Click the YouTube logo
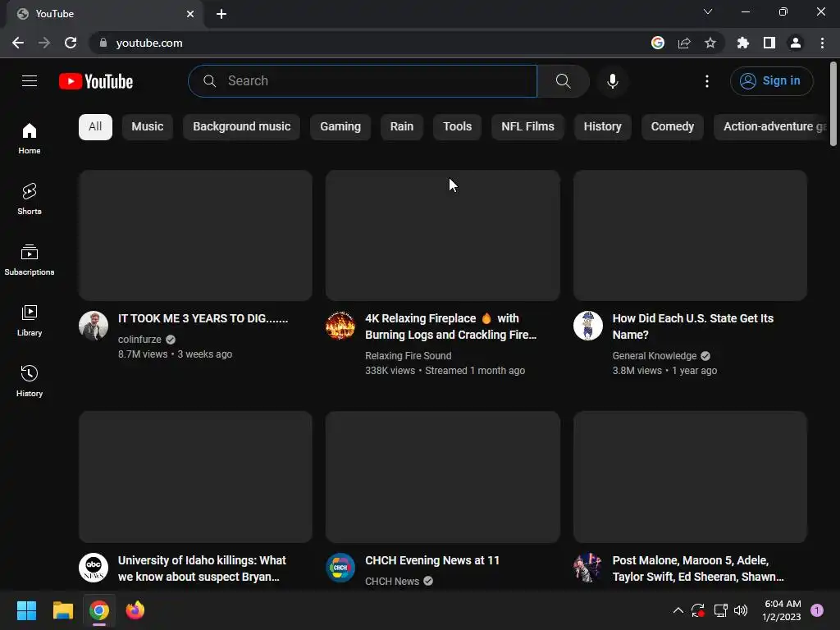The width and height of the screenshot is (840, 630). (96, 81)
